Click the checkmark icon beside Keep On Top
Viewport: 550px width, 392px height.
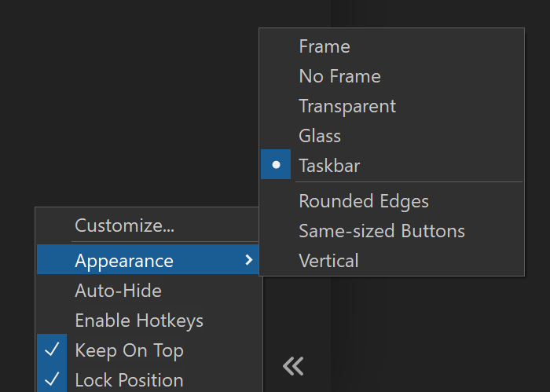52,350
